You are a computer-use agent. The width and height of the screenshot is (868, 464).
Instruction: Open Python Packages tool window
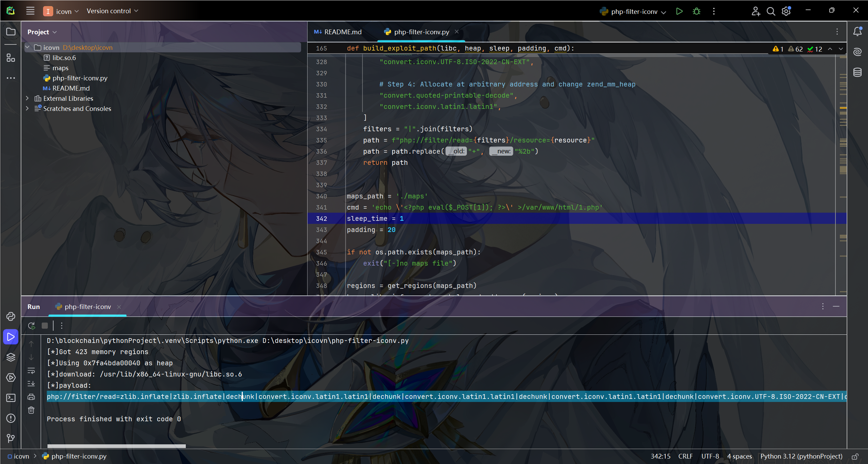[11, 316]
